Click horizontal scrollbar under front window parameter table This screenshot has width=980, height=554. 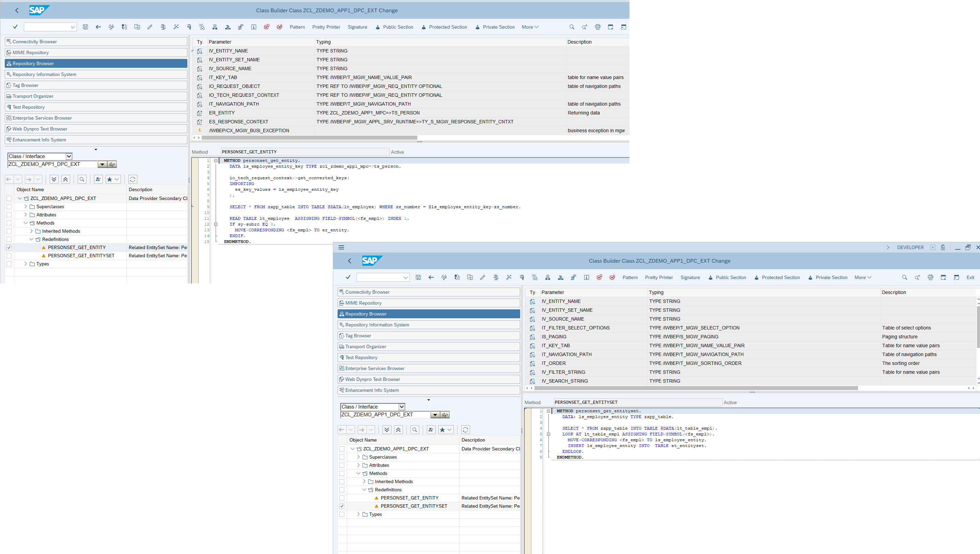click(x=696, y=388)
